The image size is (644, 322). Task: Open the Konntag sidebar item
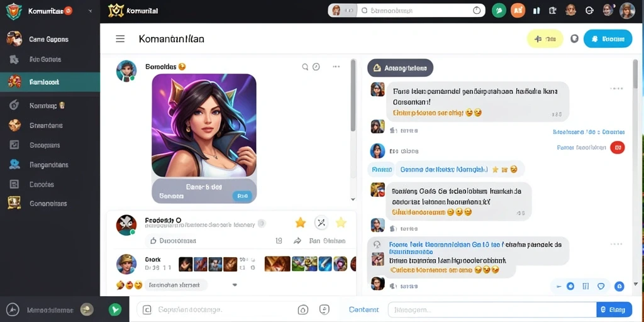click(x=50, y=106)
